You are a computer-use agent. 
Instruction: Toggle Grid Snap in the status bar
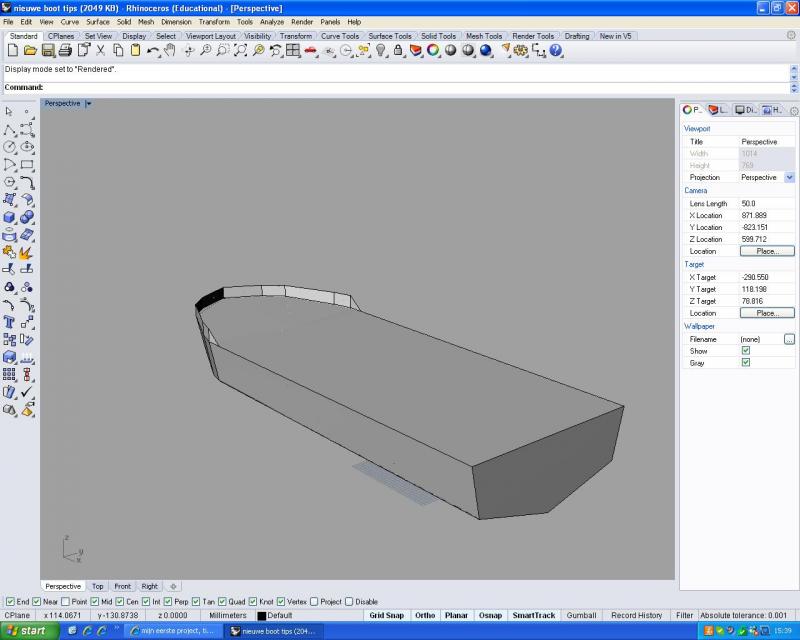[386, 616]
